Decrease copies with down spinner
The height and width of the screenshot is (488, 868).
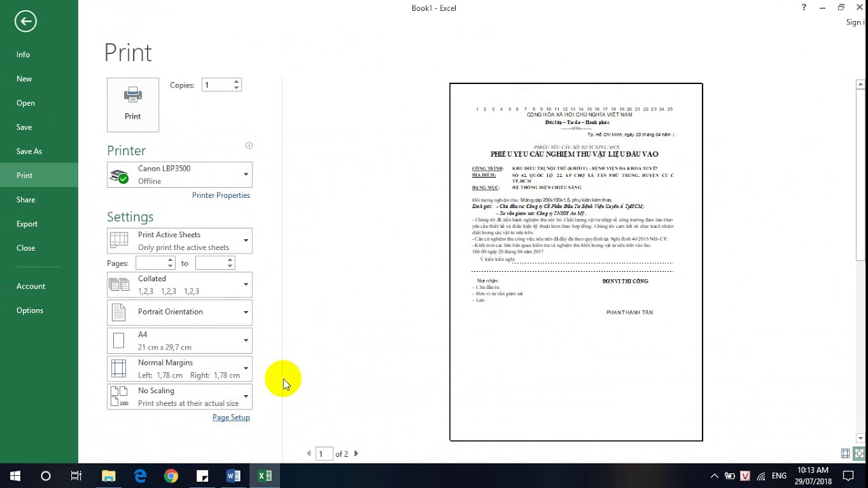click(x=236, y=88)
